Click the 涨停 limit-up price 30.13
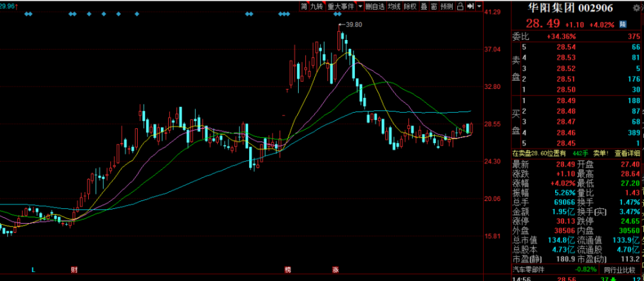This screenshot has width=644, height=281. (x=566, y=222)
